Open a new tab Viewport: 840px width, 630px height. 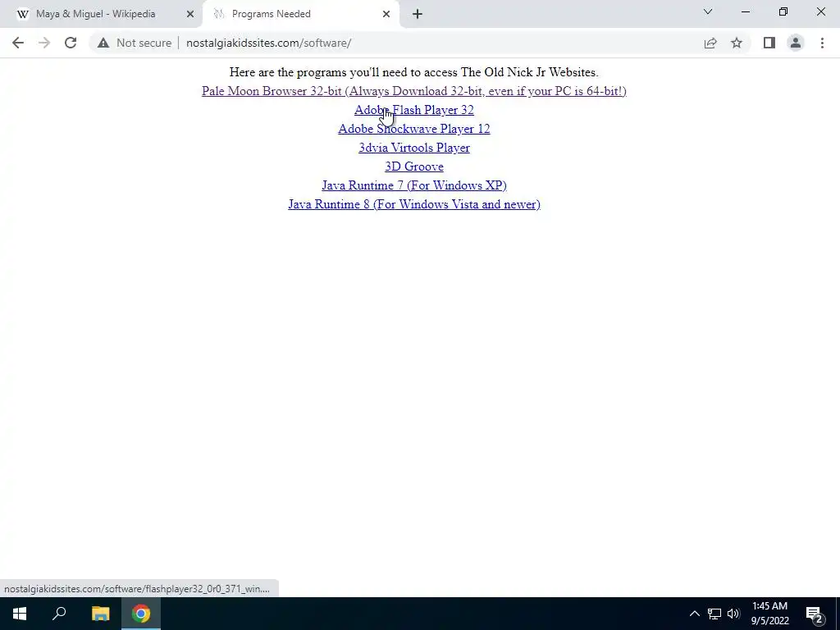pos(418,14)
